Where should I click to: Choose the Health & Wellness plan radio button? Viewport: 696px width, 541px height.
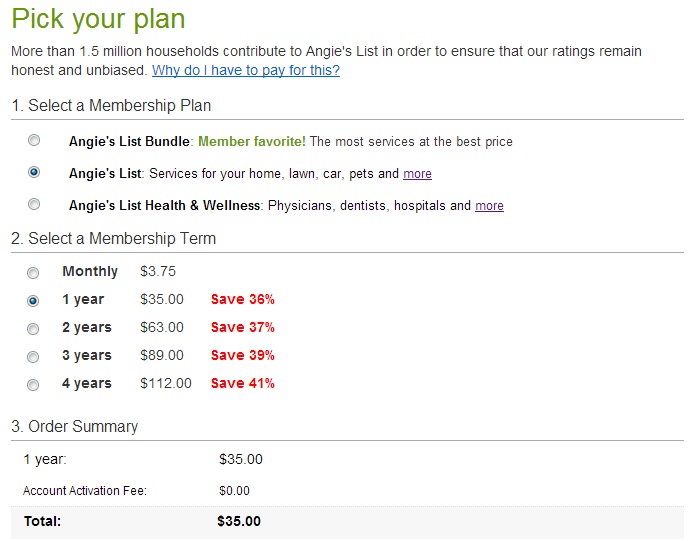(35, 204)
